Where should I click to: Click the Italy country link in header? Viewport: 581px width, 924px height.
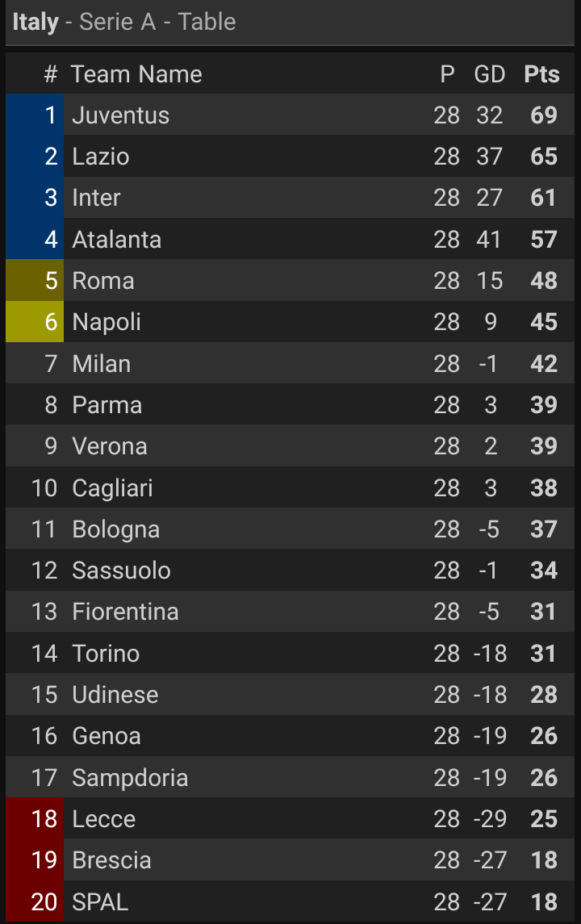tap(36, 22)
